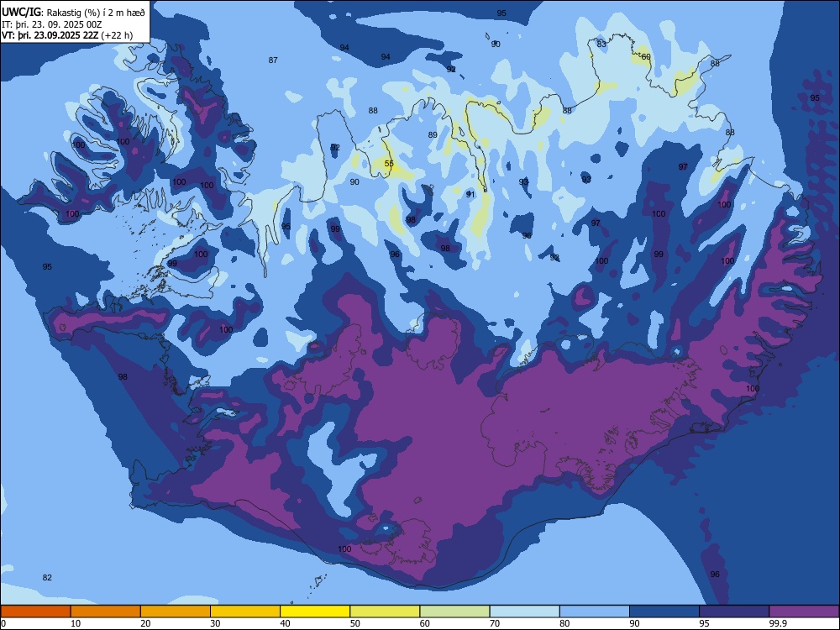Screen dimensions: 840x630
Task: Click the '82' humidity value on the map
Action: (x=47, y=577)
